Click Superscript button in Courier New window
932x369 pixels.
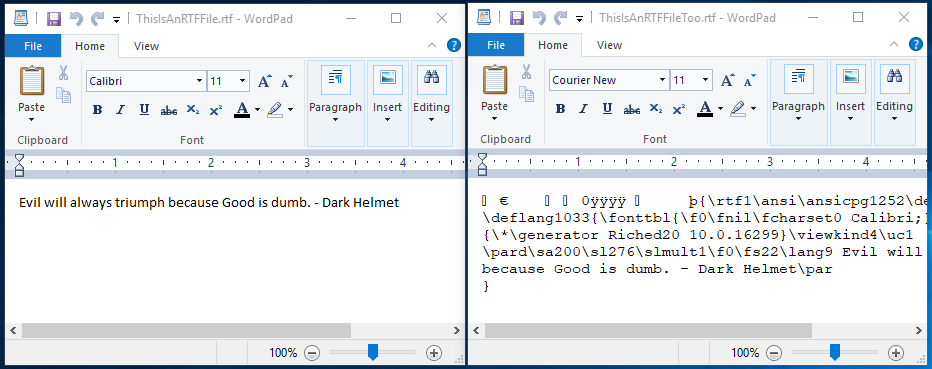click(x=679, y=109)
